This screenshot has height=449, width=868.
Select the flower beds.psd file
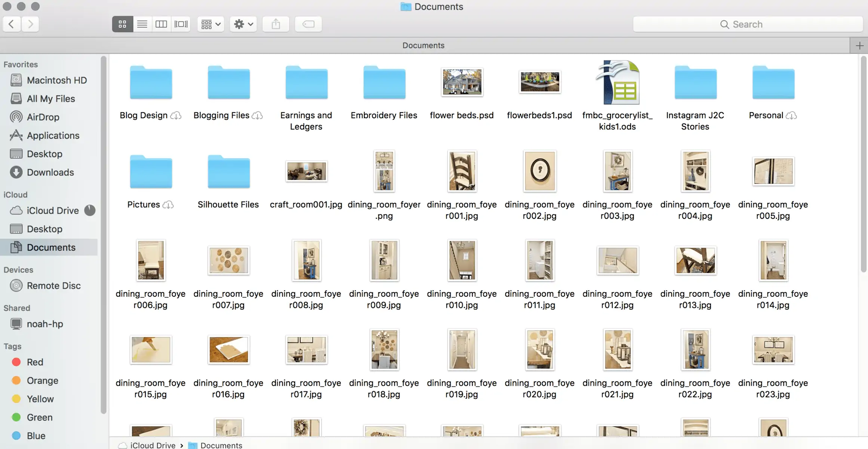(x=462, y=82)
